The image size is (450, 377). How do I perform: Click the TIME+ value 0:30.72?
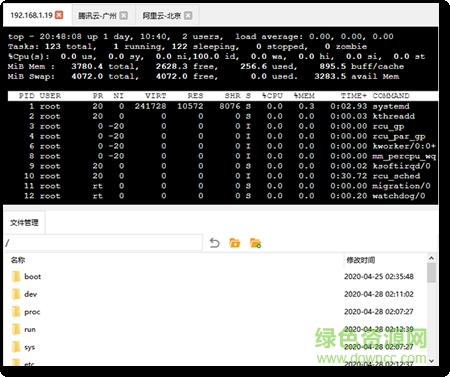tap(348, 176)
